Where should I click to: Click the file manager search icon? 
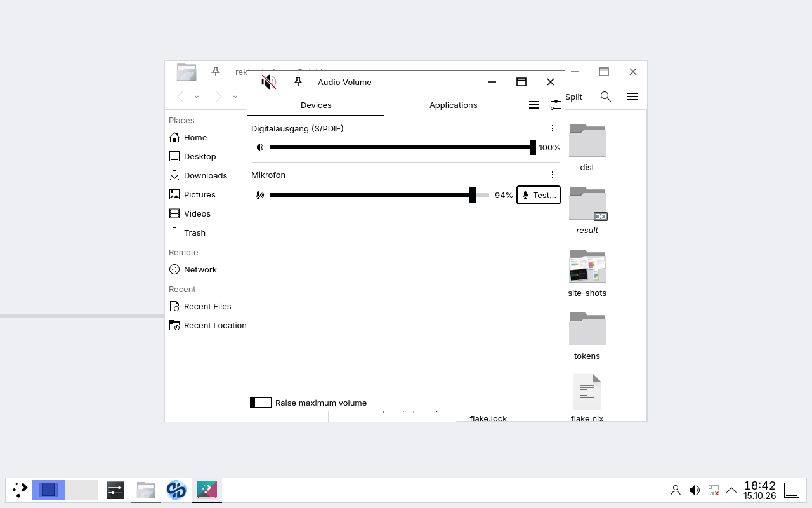tap(606, 97)
